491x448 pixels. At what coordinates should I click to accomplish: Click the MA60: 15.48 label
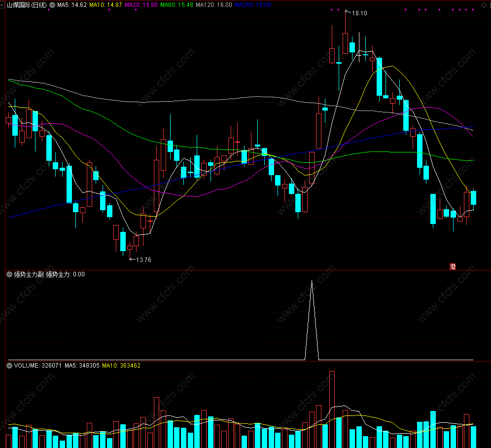tap(176, 5)
